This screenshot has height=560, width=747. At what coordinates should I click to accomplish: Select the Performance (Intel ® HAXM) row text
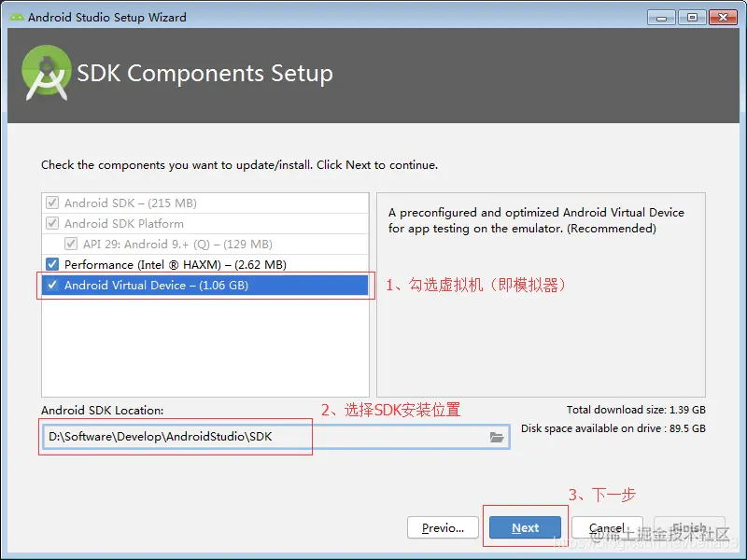tap(176, 264)
